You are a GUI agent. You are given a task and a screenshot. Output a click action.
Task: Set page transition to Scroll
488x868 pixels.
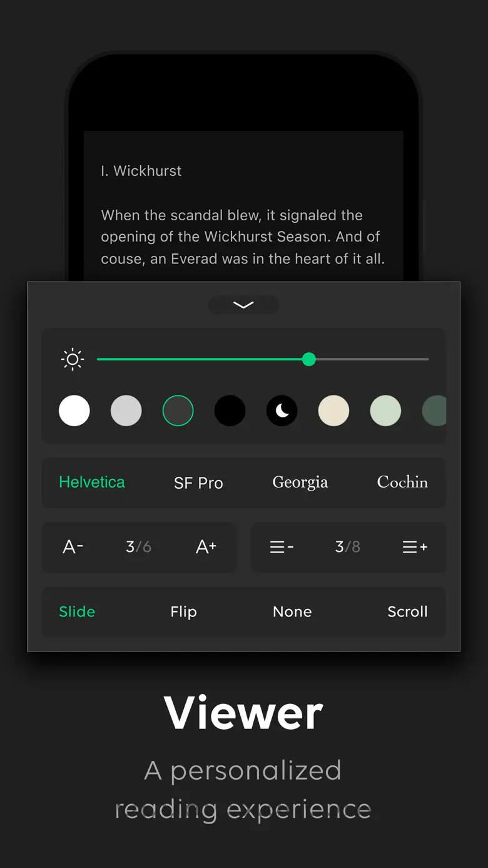407,612
